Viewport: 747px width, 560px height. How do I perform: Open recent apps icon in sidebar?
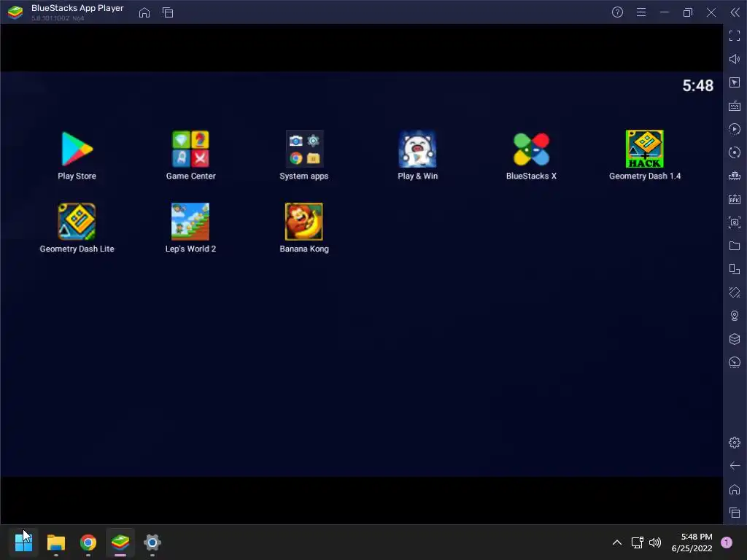click(735, 513)
